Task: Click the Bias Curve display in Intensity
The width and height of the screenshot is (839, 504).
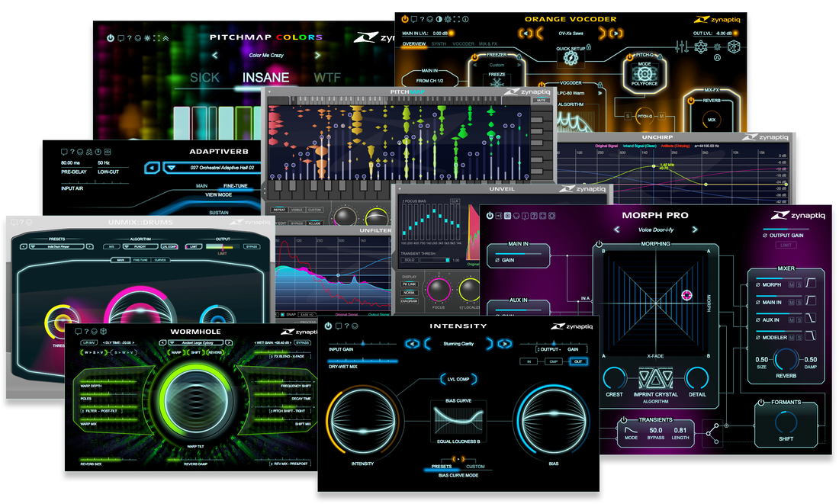Action: point(458,422)
